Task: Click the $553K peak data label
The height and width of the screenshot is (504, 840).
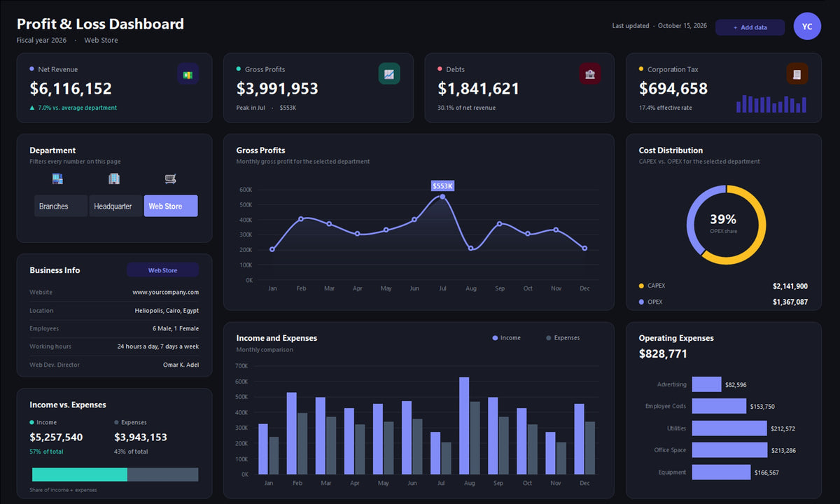Action: tap(442, 185)
